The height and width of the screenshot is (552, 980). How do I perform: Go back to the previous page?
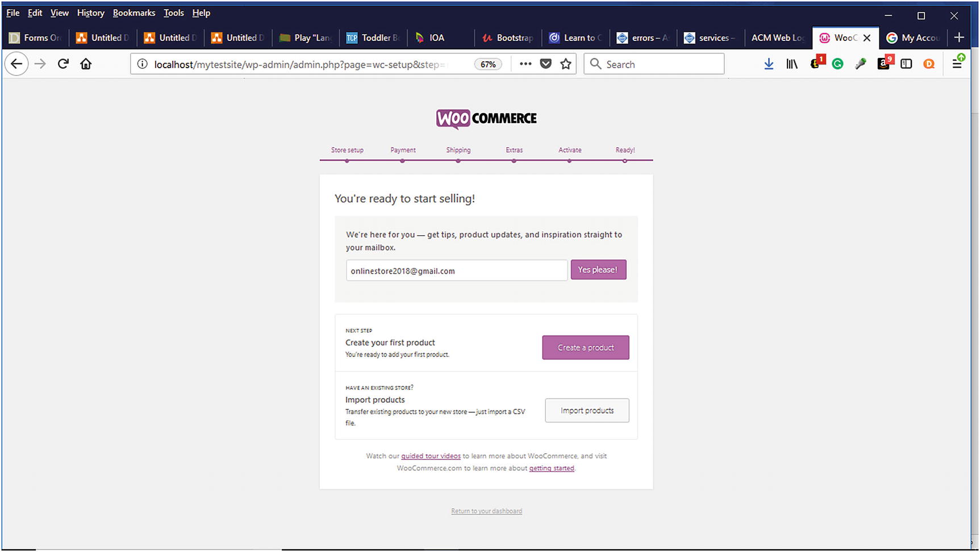point(16,64)
